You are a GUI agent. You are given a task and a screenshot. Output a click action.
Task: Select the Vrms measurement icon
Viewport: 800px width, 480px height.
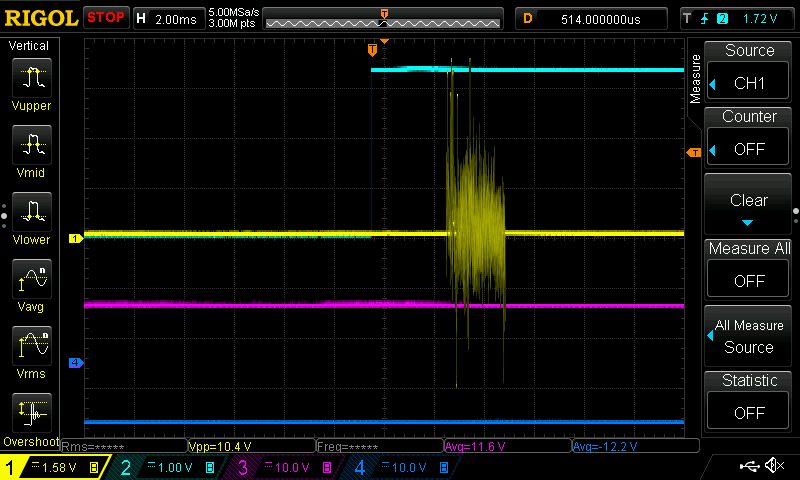[x=32, y=346]
